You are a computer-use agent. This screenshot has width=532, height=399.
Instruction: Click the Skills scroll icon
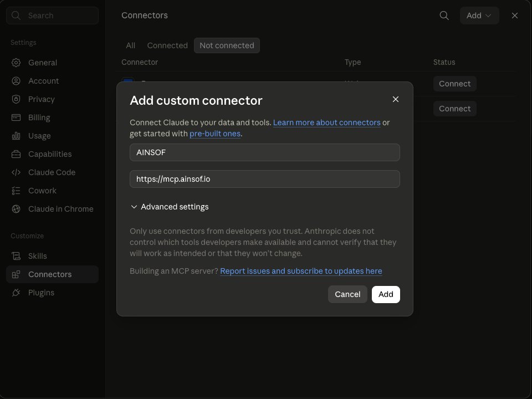point(16,256)
